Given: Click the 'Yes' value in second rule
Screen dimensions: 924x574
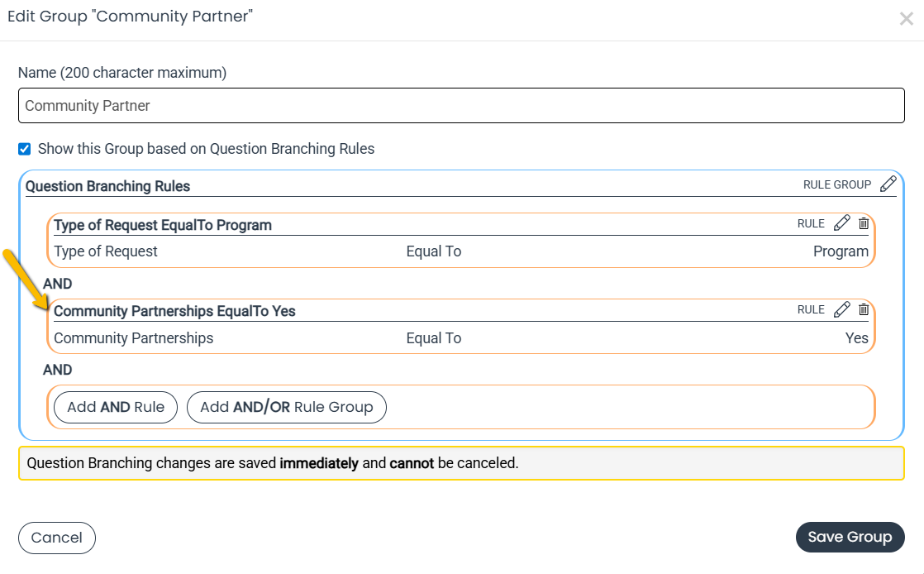Looking at the screenshot, I should click(857, 338).
